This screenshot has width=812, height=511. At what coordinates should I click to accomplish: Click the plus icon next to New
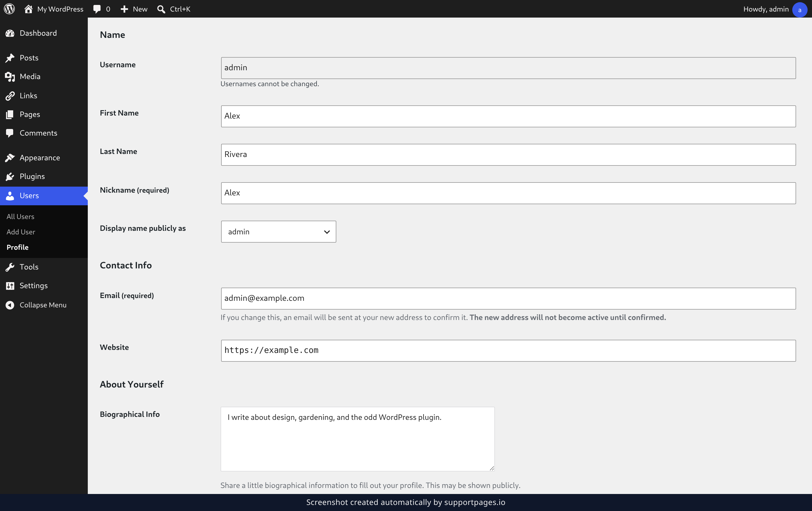point(124,9)
